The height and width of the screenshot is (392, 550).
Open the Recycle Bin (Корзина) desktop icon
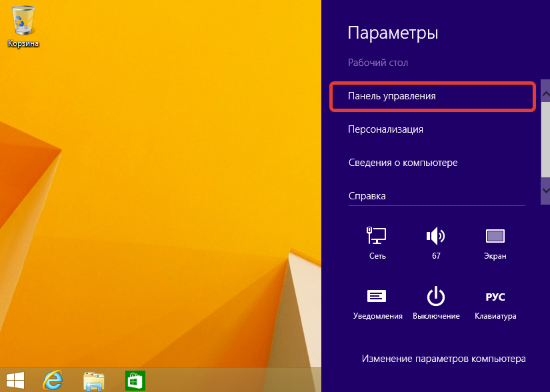[23, 26]
